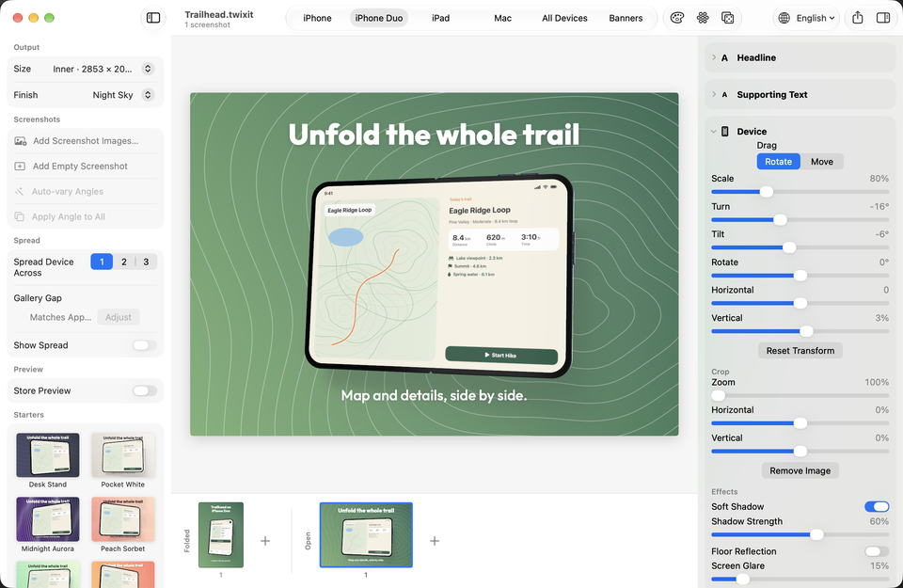Click Reset Transform button
The width and height of the screenshot is (903, 588).
coord(800,351)
